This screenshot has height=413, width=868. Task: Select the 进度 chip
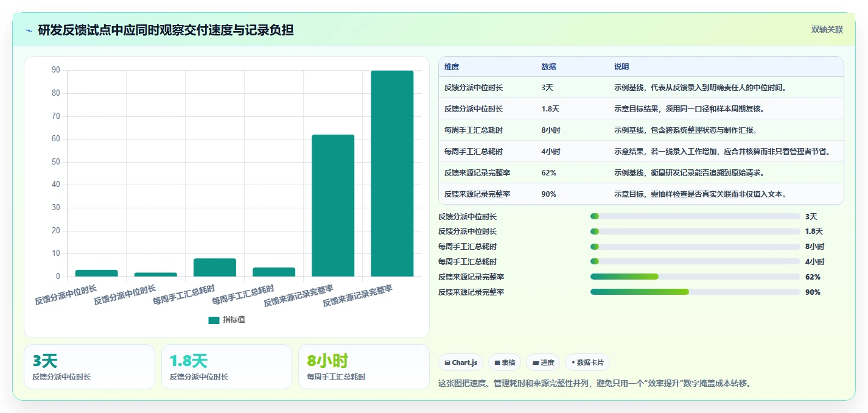(x=543, y=362)
